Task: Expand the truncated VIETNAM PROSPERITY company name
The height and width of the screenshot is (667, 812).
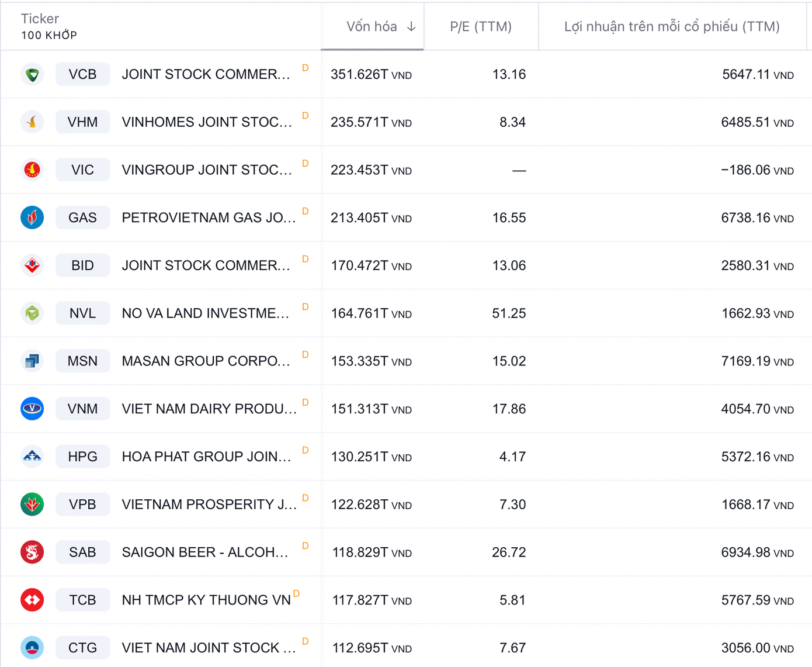Action: [x=208, y=504]
